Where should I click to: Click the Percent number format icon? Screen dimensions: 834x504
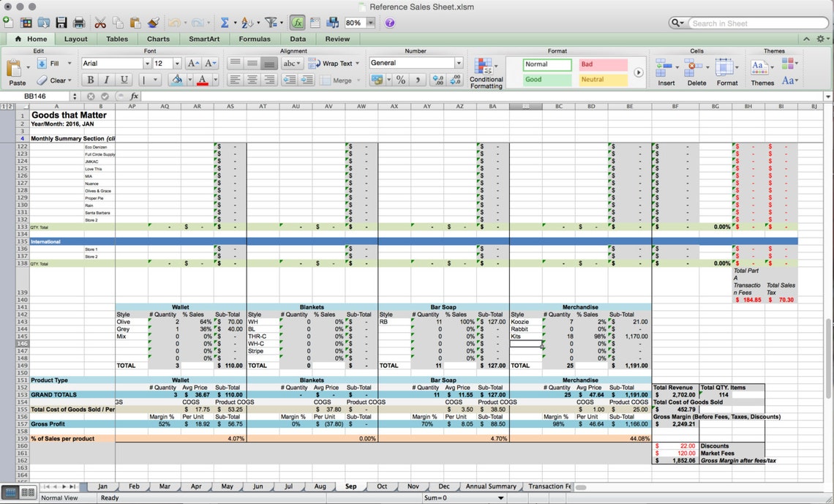[x=401, y=80]
